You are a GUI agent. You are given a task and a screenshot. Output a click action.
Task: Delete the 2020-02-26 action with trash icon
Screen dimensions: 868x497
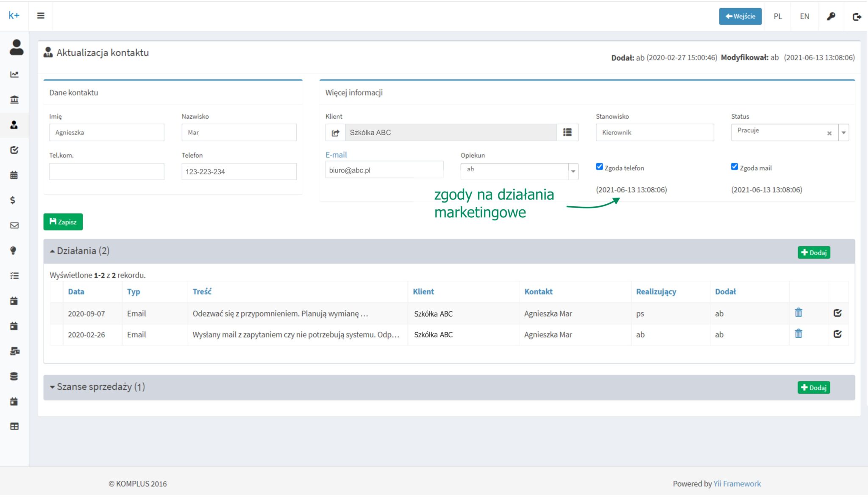point(798,333)
